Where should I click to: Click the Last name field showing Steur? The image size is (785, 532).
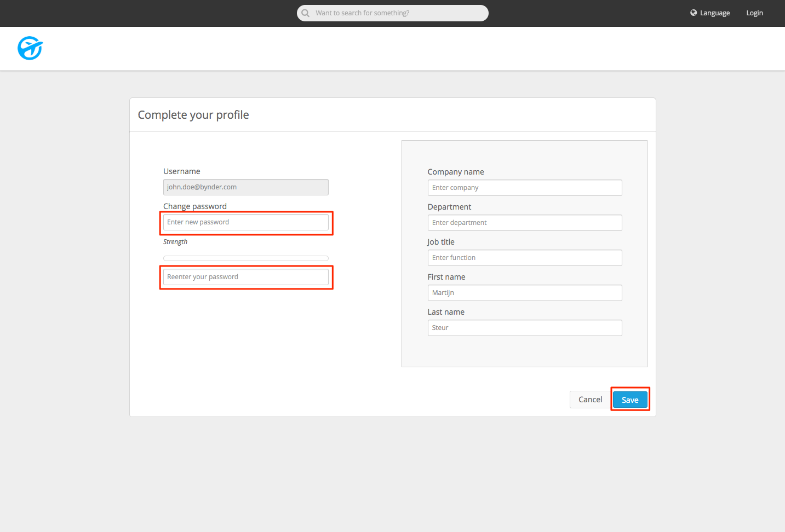[x=525, y=328]
